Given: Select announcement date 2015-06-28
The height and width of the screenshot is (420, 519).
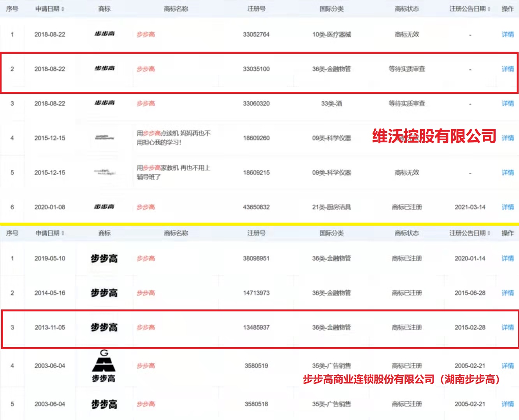Looking at the screenshot, I should (x=470, y=293).
